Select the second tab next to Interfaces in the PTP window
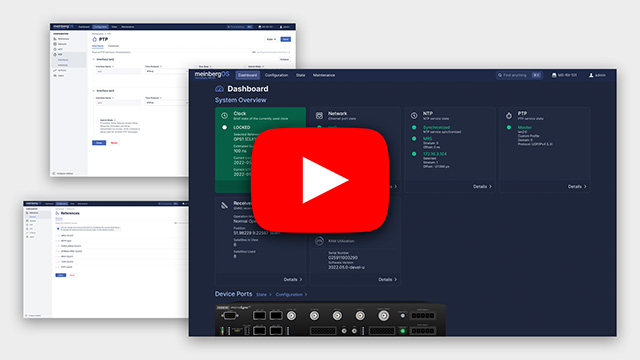Viewport: 640px width, 360px height. 113,46
